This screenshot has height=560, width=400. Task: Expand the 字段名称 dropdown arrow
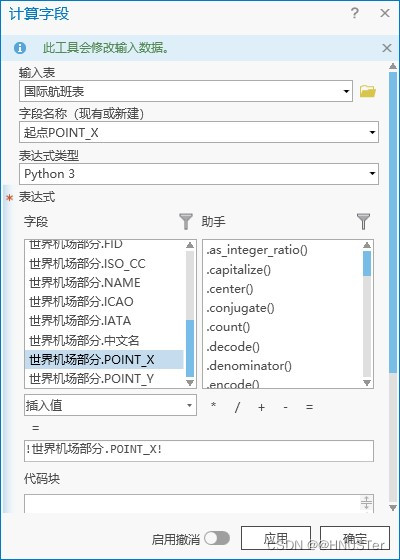point(372,132)
